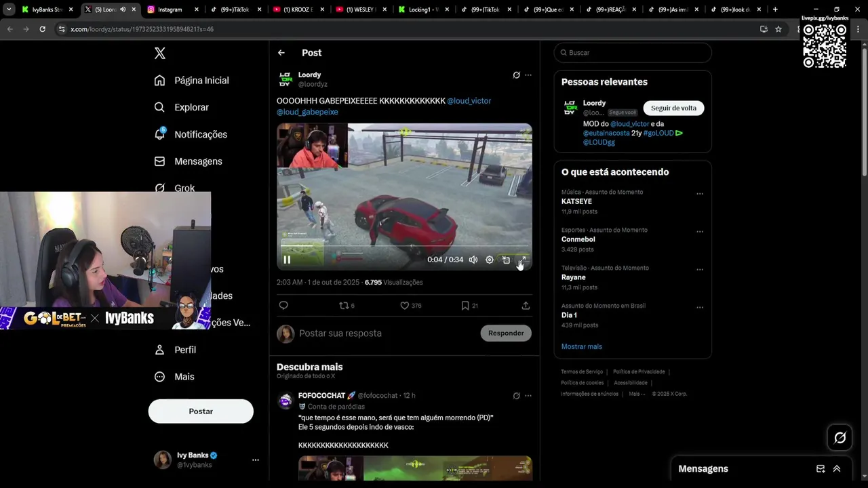Switch to the WESLEY tab
This screenshot has height=488, width=868.
coord(359,9)
